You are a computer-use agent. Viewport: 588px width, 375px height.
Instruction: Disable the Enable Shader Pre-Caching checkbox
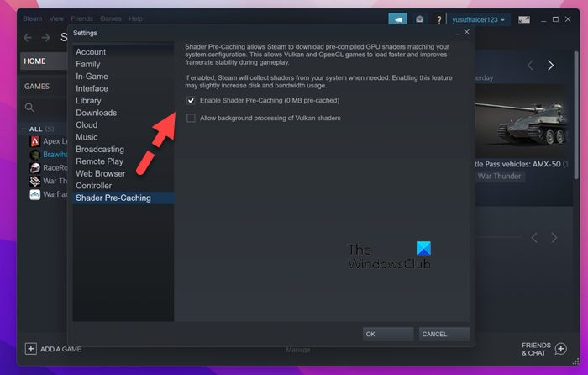(191, 101)
